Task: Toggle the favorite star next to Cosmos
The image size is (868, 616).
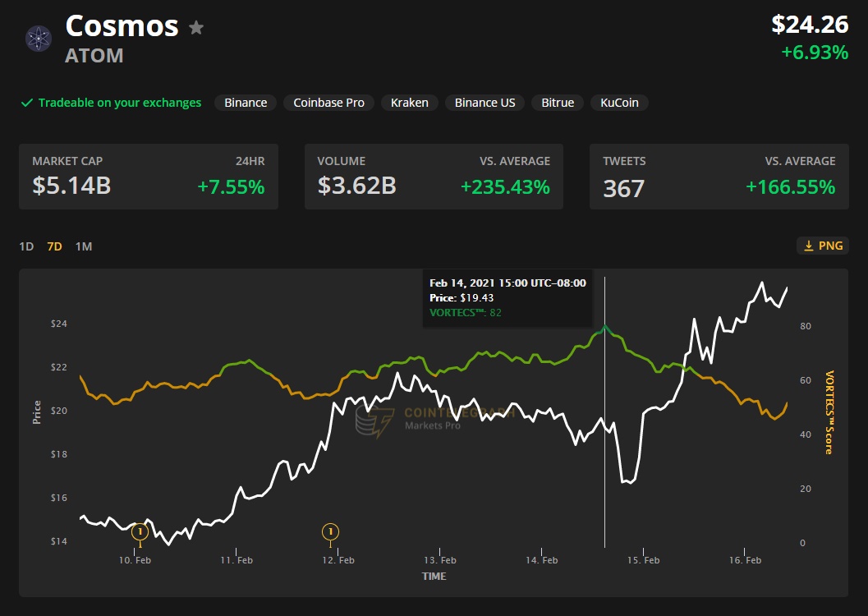Action: 196,28
